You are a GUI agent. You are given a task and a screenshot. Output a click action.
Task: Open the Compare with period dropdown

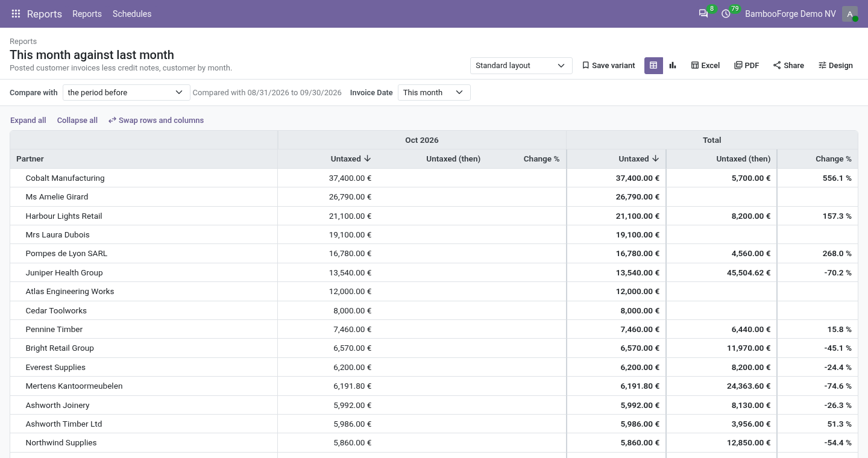pos(127,93)
